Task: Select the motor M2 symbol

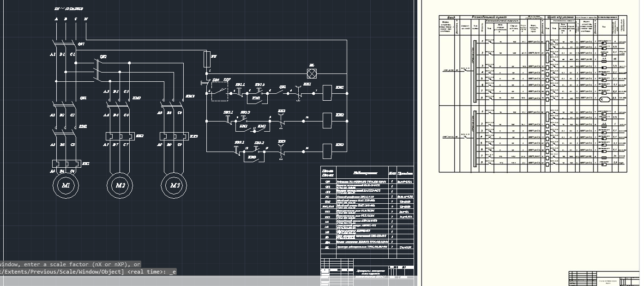Action: click(x=120, y=185)
